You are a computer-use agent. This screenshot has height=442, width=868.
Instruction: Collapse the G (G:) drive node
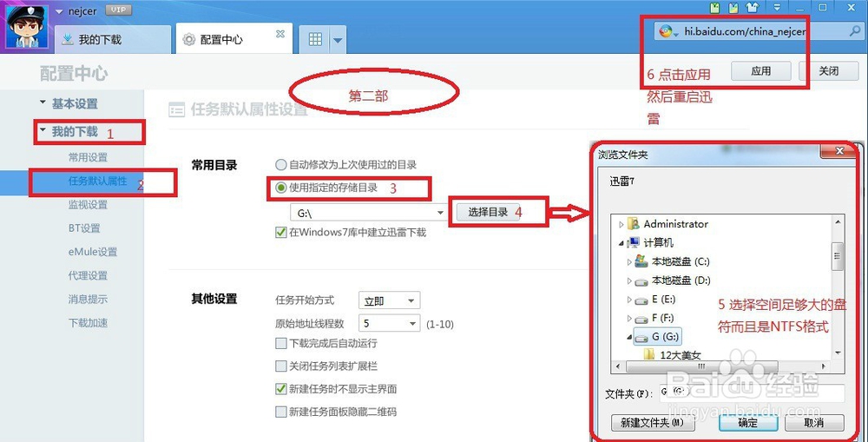tap(629, 336)
